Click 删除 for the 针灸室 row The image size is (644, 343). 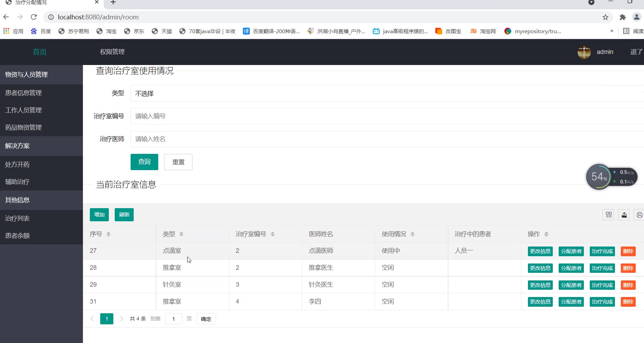628,285
